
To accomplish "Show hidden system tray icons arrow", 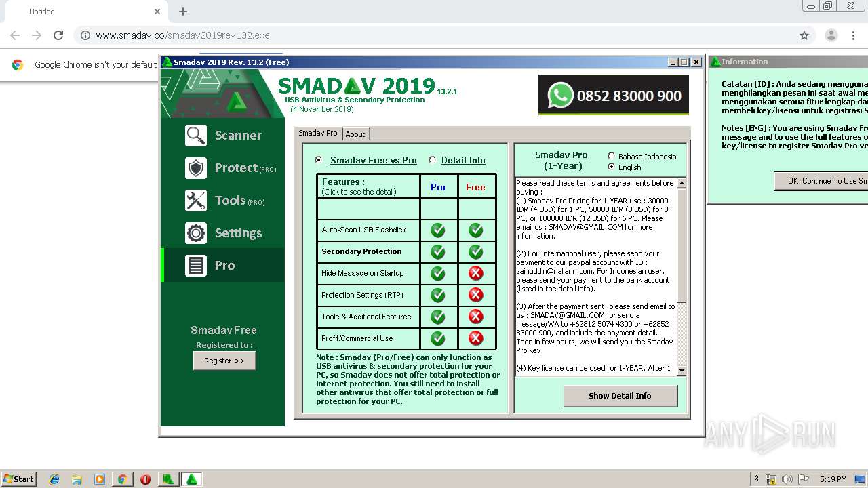I will coord(756,479).
